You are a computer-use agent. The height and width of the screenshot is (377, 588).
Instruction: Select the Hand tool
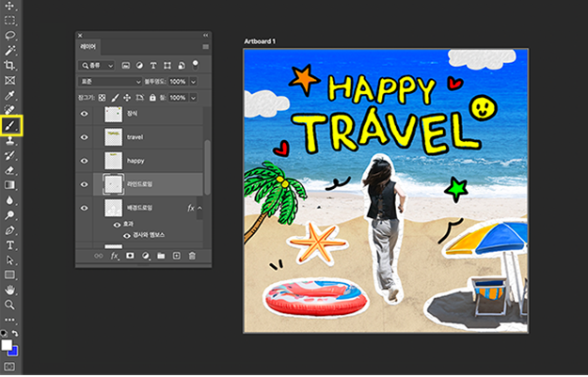pyautogui.click(x=10, y=291)
